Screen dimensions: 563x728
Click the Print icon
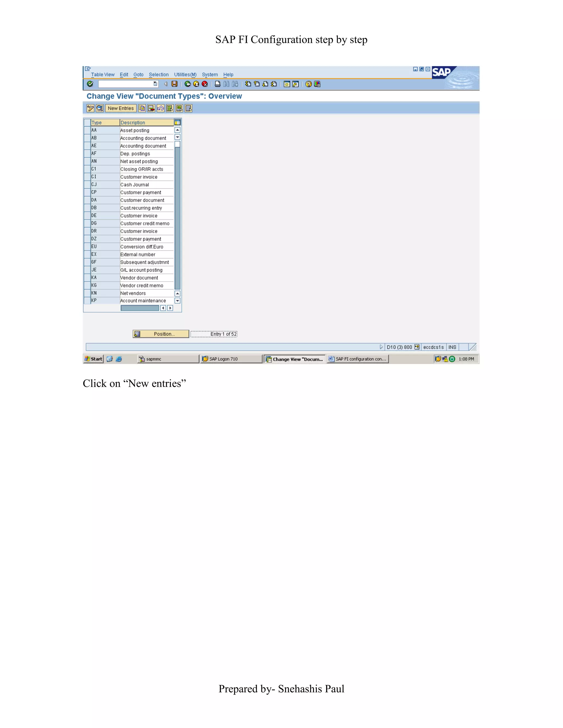pyautogui.click(x=217, y=84)
